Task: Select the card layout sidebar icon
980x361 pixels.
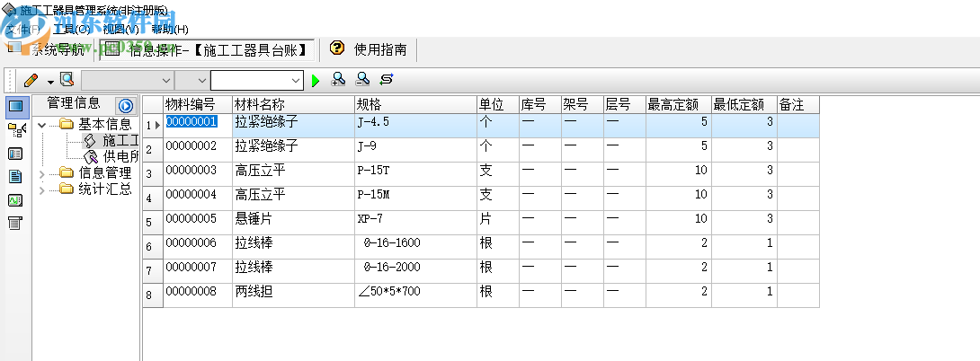Action: (x=15, y=154)
